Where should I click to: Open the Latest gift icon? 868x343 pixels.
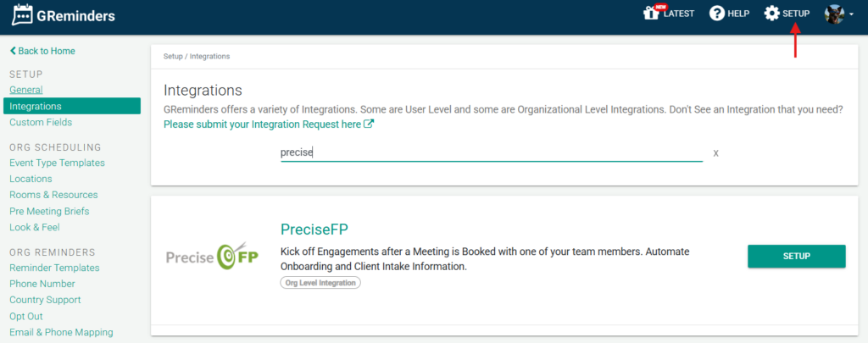point(652,14)
